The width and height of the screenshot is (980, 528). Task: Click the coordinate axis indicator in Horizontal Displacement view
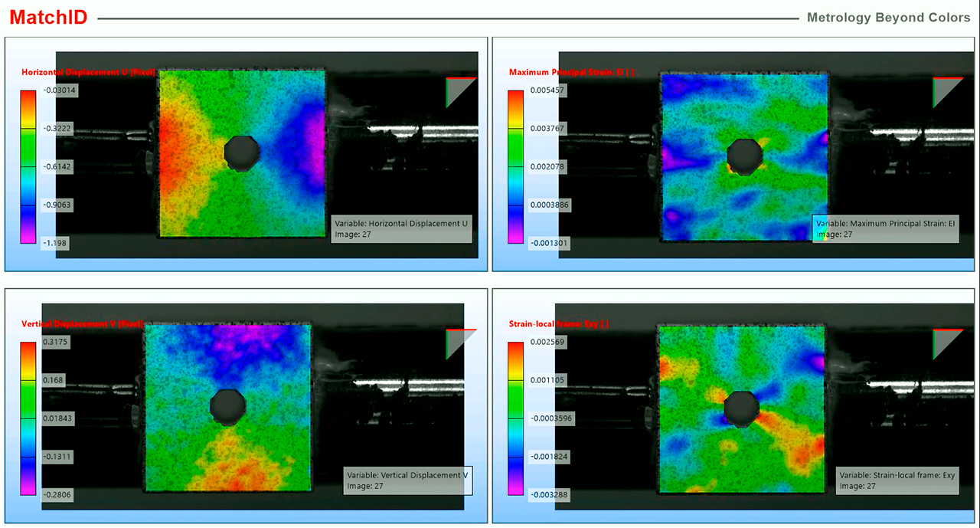point(459,91)
